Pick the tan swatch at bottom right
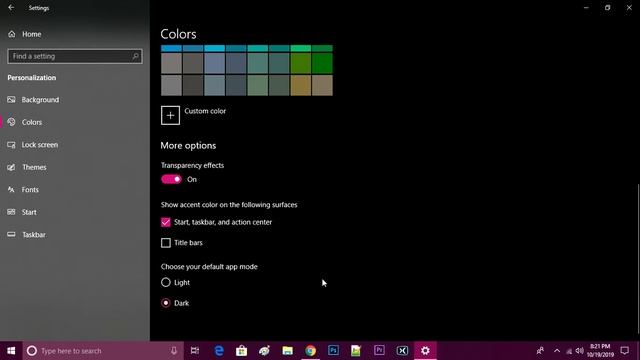Image resolution: width=640 pixels, height=360 pixels. pyautogui.click(x=322, y=85)
